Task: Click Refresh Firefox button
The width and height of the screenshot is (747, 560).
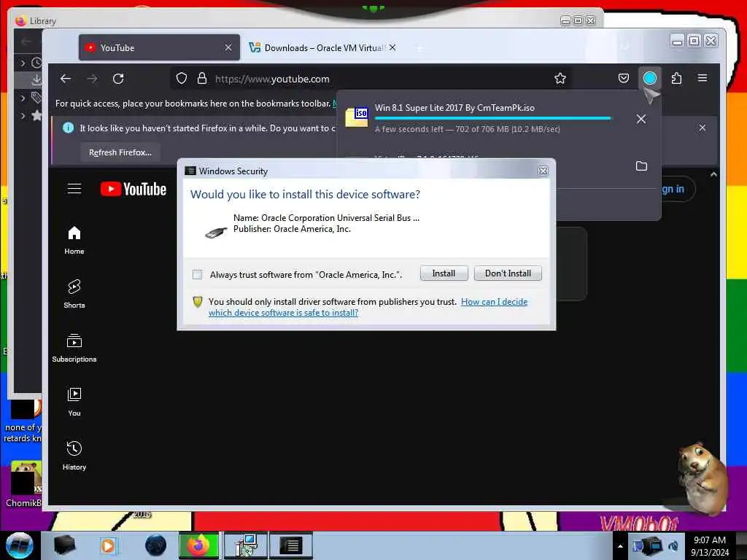Action: 120,152
